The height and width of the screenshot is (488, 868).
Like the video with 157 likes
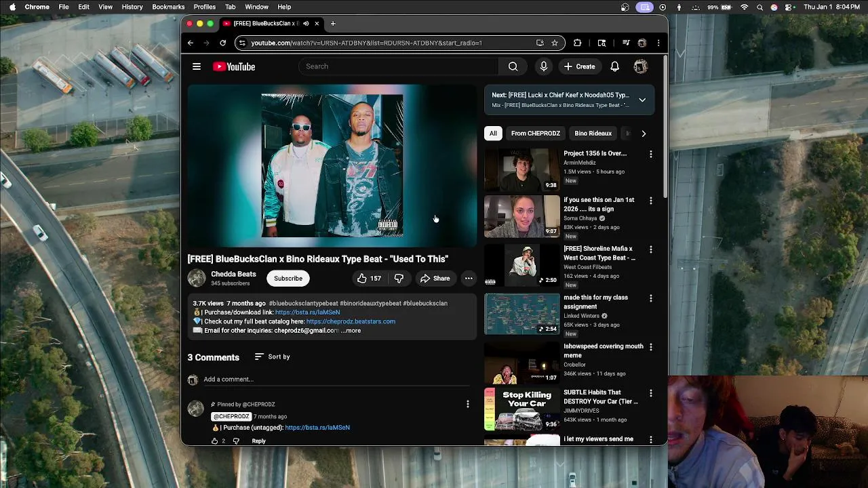(369, 279)
